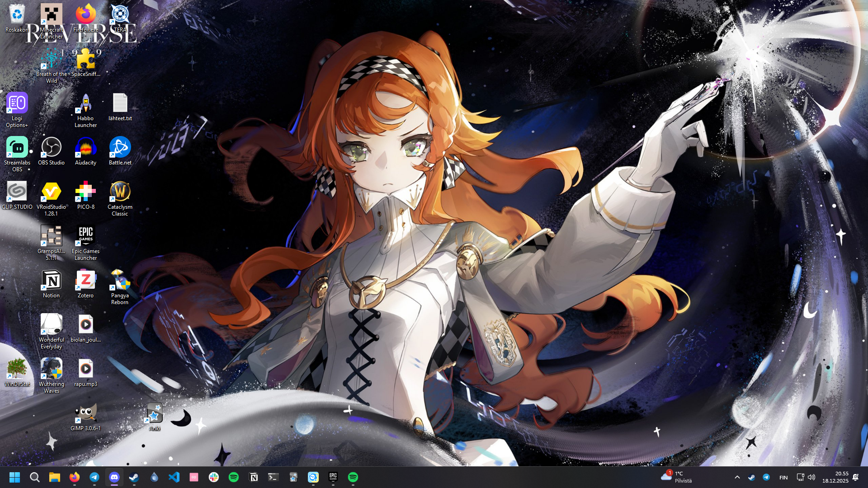The width and height of the screenshot is (868, 488).
Task: Open Slack in the taskbar
Action: tap(214, 477)
